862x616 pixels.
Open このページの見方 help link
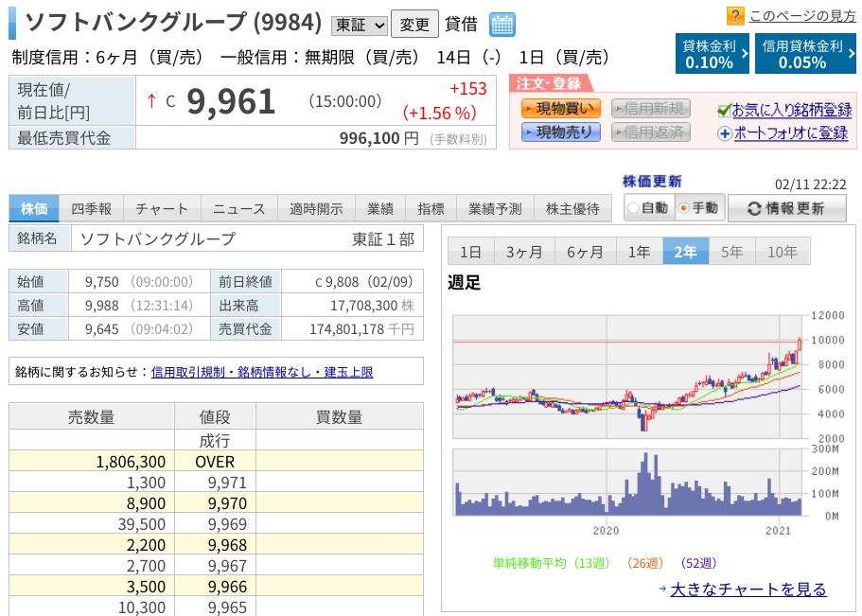(802, 16)
